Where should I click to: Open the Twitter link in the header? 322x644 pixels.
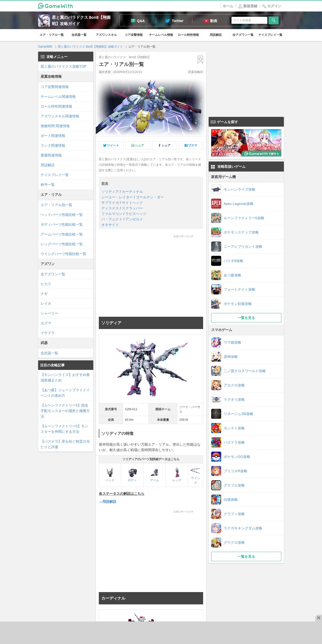pyautogui.click(x=174, y=21)
